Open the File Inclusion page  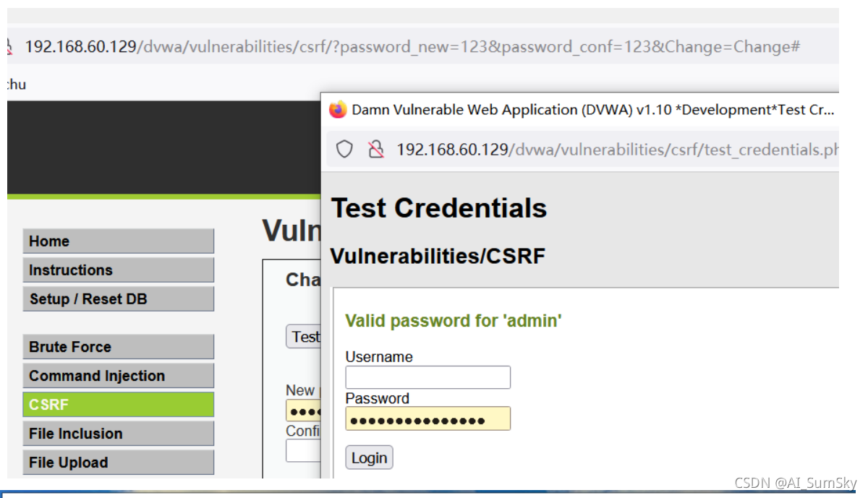coord(119,434)
